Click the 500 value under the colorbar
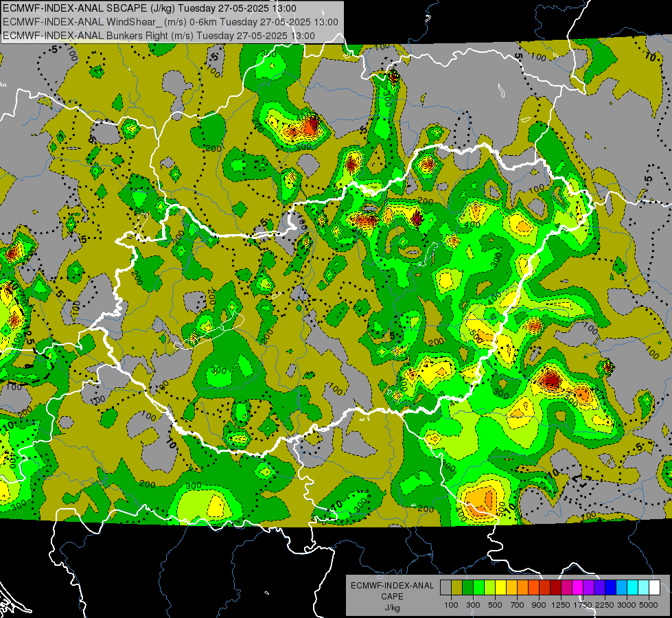Viewport: 672px width, 618px height. (x=495, y=605)
